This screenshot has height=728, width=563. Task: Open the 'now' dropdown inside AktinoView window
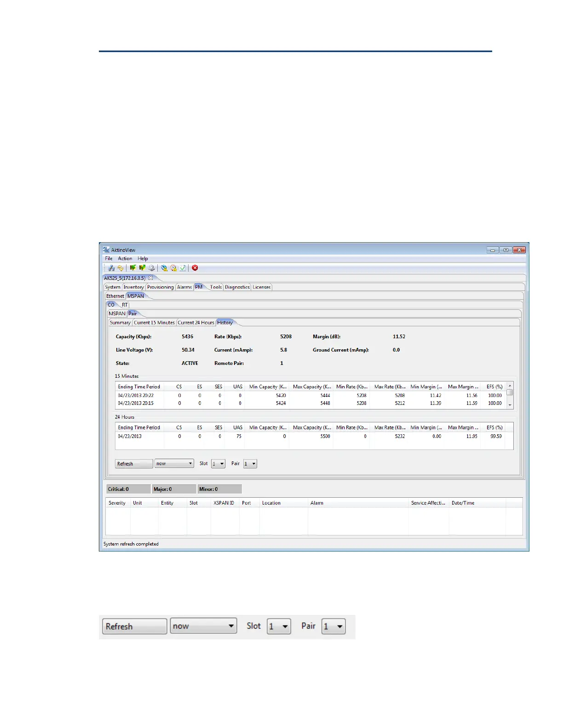tap(174, 463)
